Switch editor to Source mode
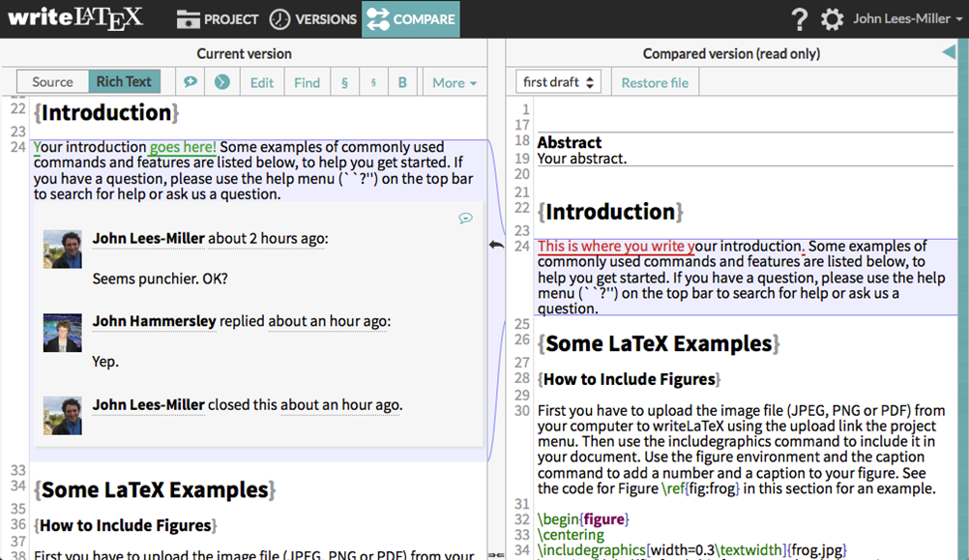 tap(52, 82)
